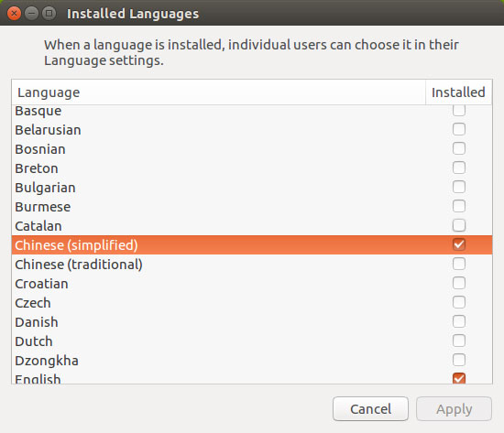Uncheck Chinese (simplified) installed checkbox
The height and width of the screenshot is (433, 504).
point(459,244)
